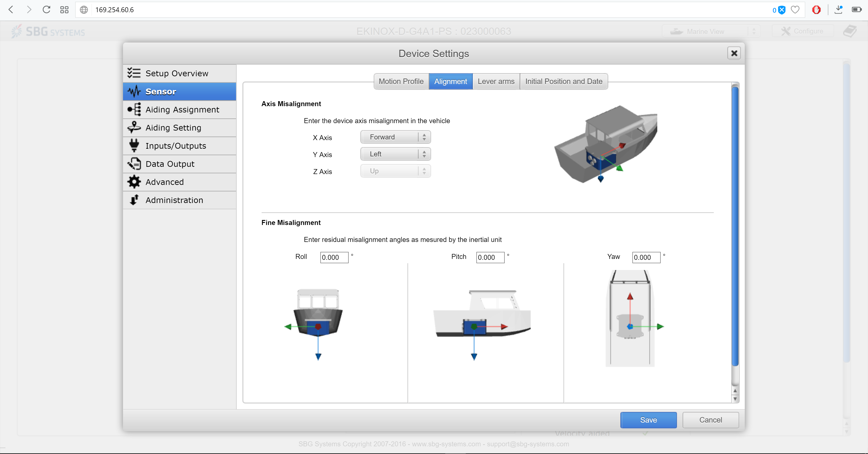
Task: Open Initial Position and Date tab
Action: [563, 81]
